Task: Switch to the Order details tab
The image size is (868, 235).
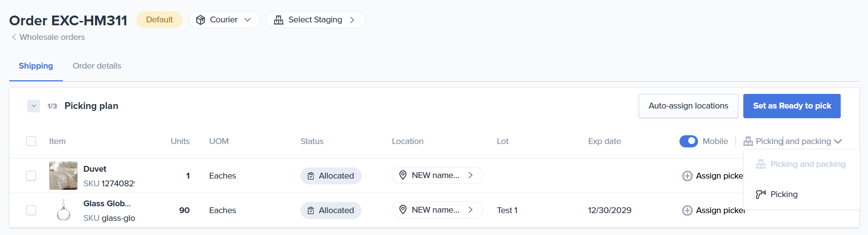Action: point(97,66)
